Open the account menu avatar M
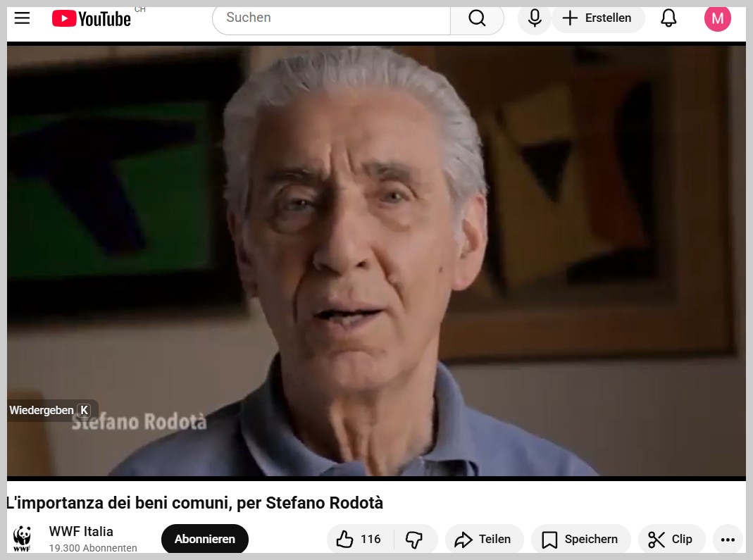Screen dimensions: 753x560 (717, 18)
